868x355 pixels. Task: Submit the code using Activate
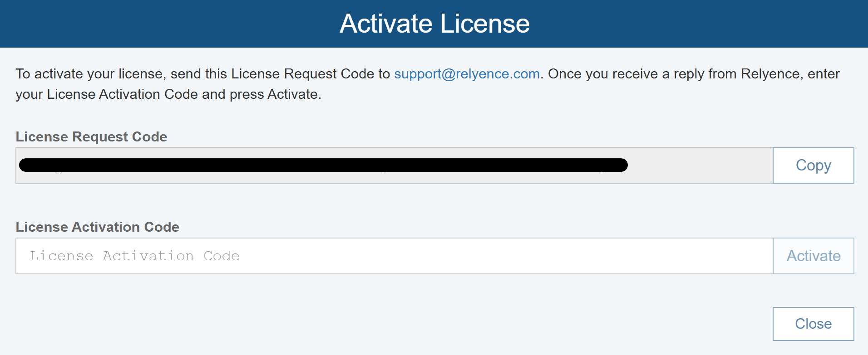pyautogui.click(x=813, y=256)
